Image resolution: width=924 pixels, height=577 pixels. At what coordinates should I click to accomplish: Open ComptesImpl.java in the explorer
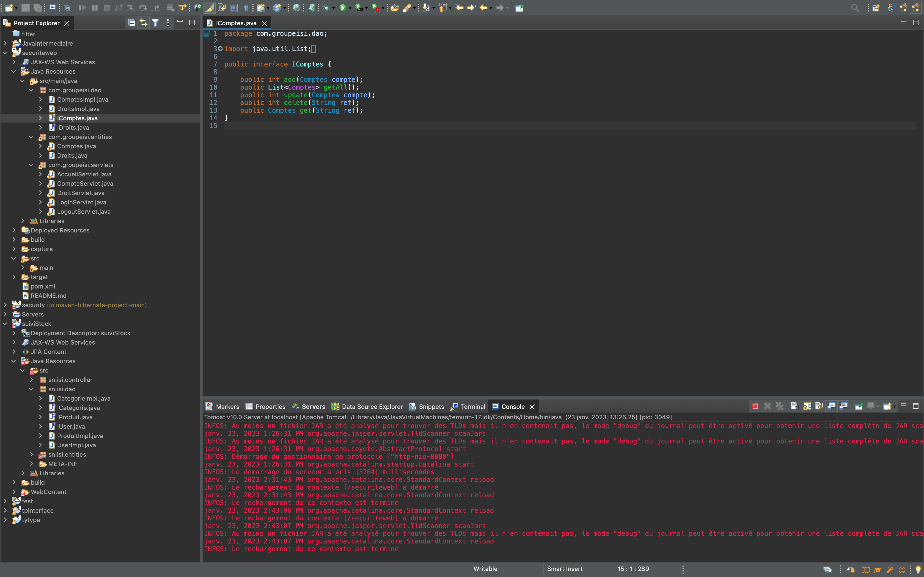(82, 99)
